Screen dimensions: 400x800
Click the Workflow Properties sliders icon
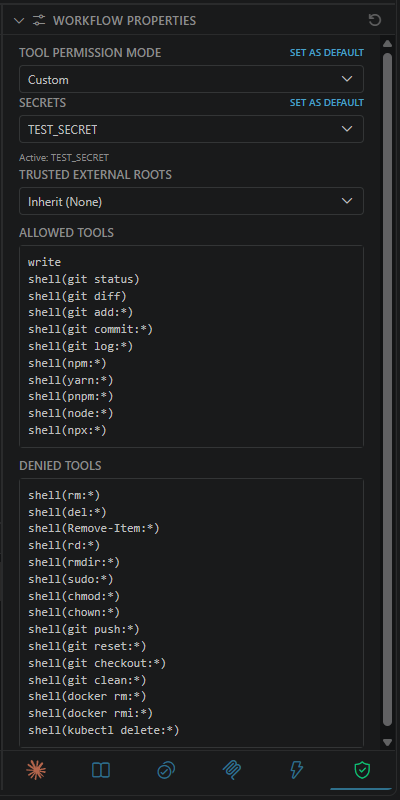pyautogui.click(x=39, y=20)
